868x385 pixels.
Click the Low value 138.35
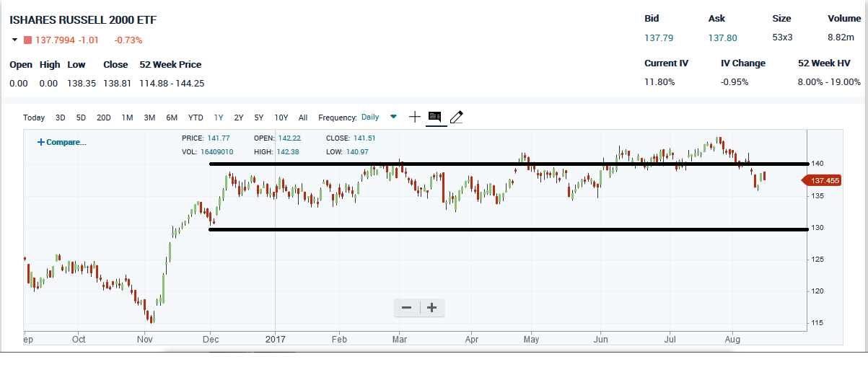(x=82, y=84)
